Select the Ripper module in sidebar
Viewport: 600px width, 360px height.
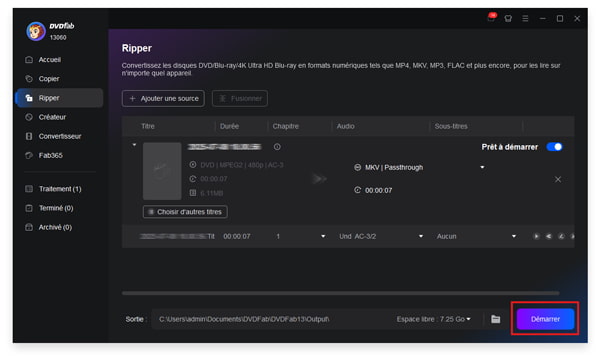click(60, 98)
